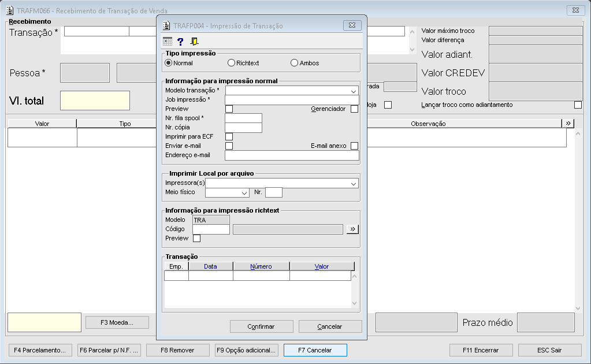Image resolution: width=591 pixels, height=364 pixels.
Task: Open the Modelo transação dropdown
Action: [x=353, y=91]
